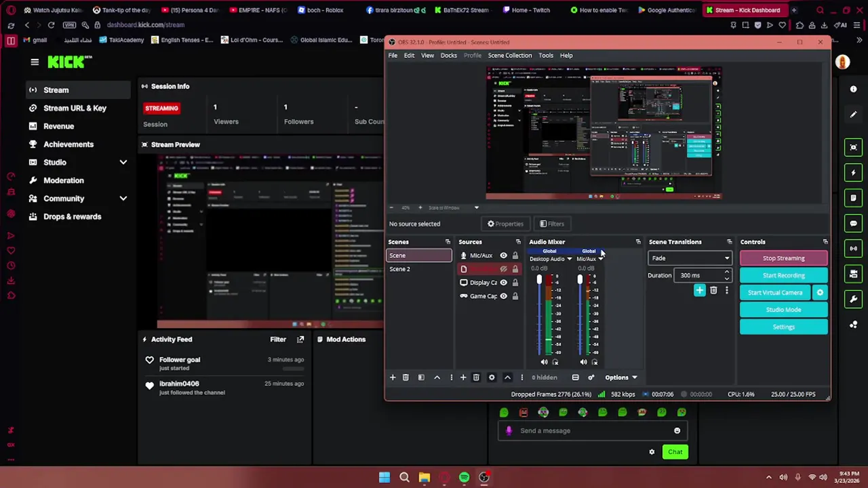Adjust Desktop Audio volume slider
The height and width of the screenshot is (488, 868).
(x=540, y=279)
